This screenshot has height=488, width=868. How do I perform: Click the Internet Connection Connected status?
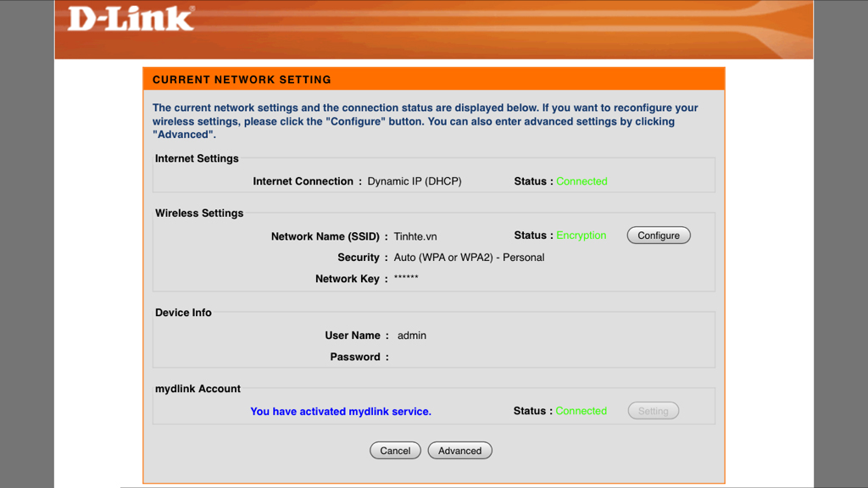click(581, 181)
